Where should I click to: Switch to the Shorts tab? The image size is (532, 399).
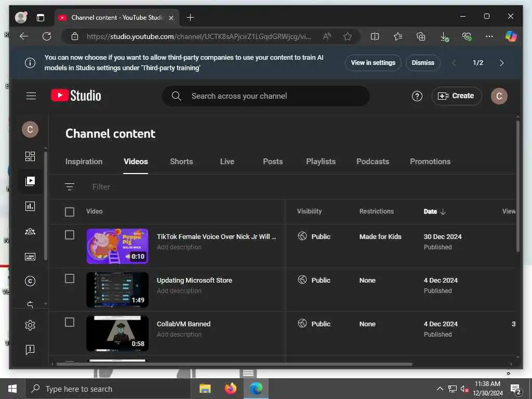click(x=181, y=162)
